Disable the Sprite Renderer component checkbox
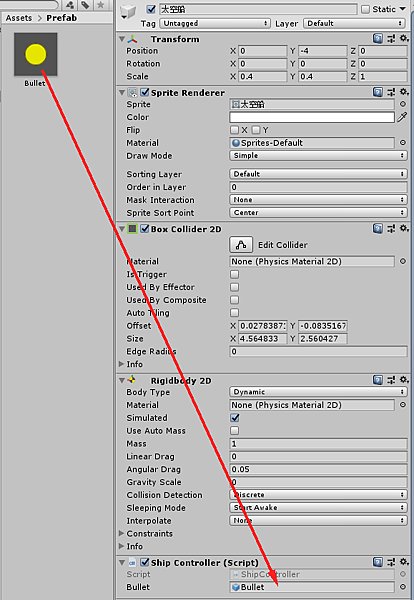The width and height of the screenshot is (414, 600). tap(145, 92)
